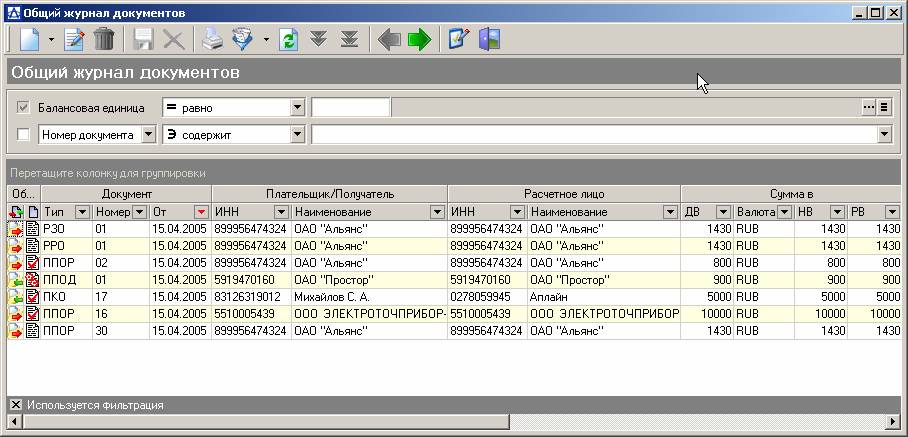Screen dimensions: 908x437
Task: Open the 'содержит' condition dropdown
Action: click(297, 134)
